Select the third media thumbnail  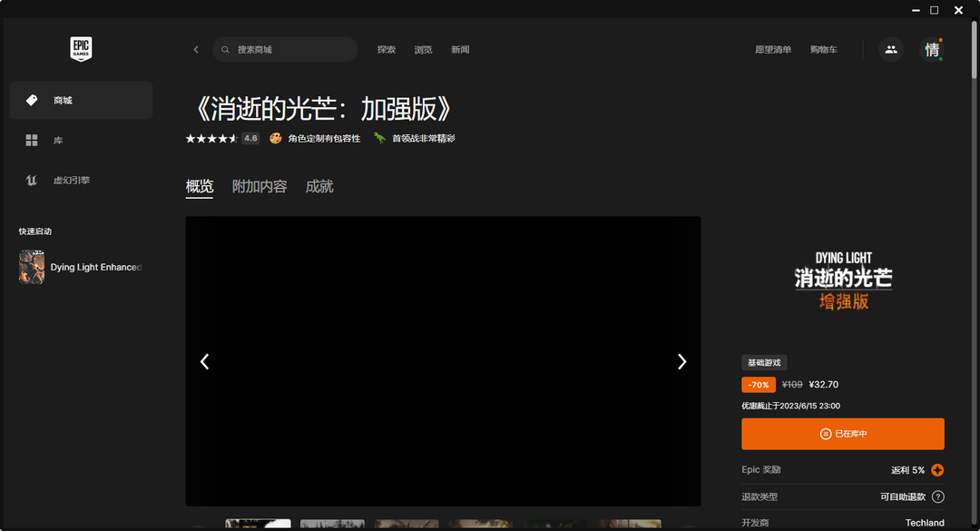click(x=407, y=524)
